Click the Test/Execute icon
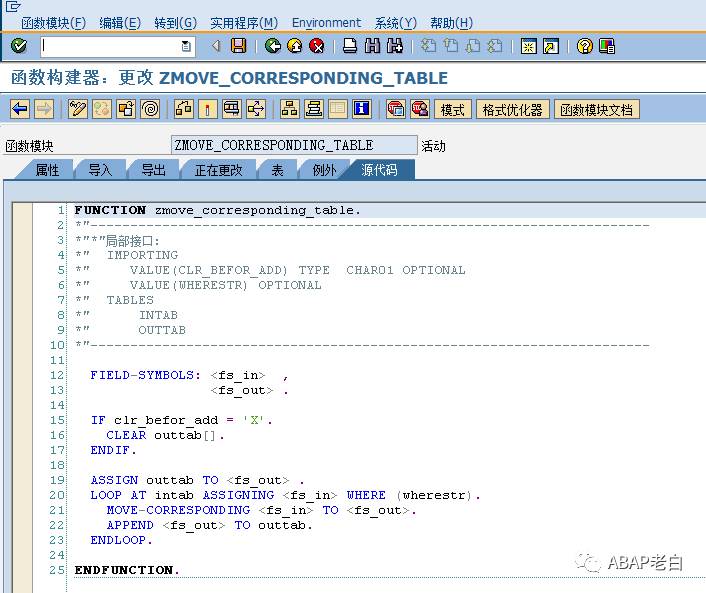This screenshot has height=593, width=706. [232, 109]
